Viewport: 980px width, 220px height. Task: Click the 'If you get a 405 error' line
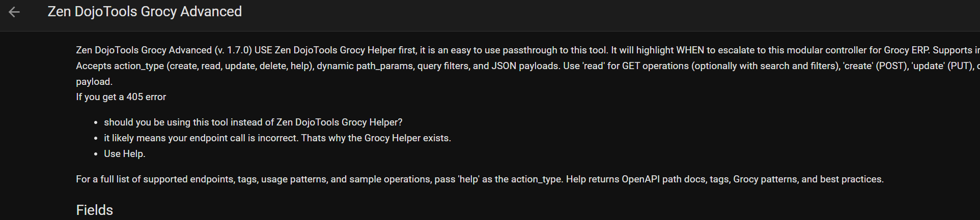(121, 97)
